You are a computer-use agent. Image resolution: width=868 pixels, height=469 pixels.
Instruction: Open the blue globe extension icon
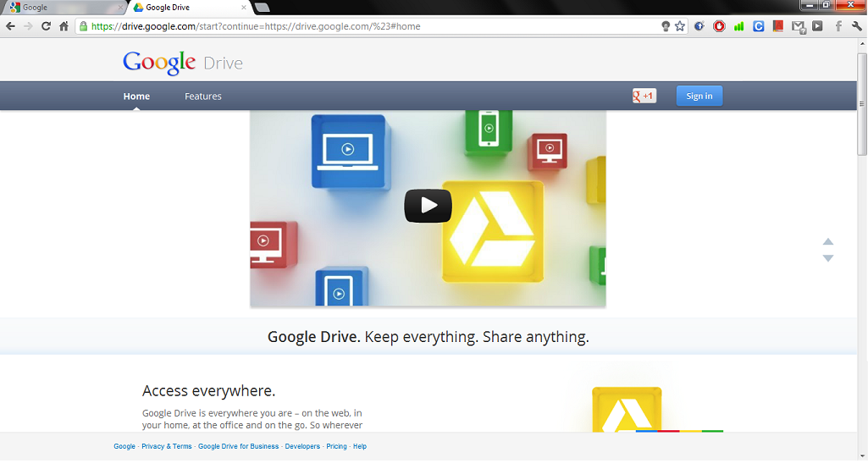pos(699,26)
